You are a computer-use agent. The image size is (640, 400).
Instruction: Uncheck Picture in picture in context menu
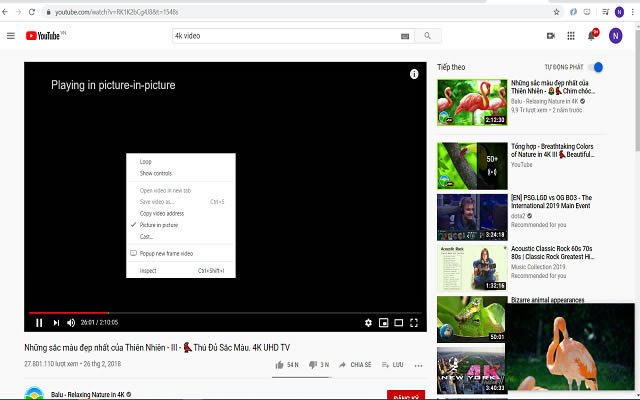pos(159,225)
